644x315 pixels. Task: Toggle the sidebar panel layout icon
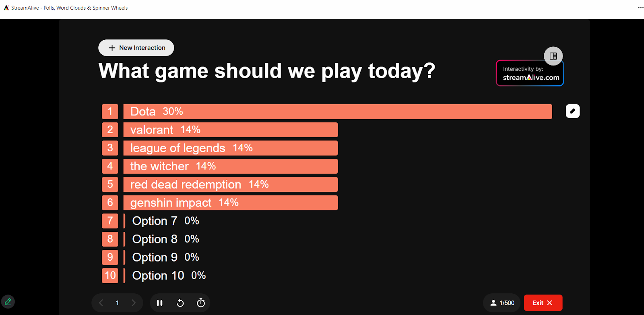(553, 56)
